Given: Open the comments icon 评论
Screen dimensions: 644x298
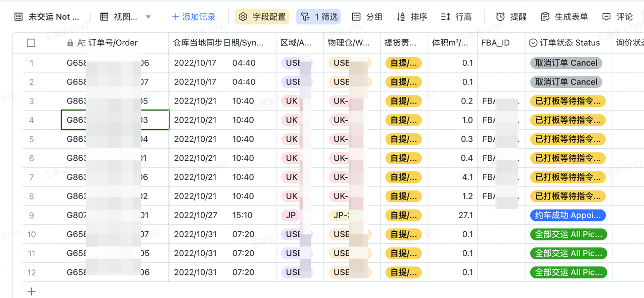Looking at the screenshot, I should 607,17.
